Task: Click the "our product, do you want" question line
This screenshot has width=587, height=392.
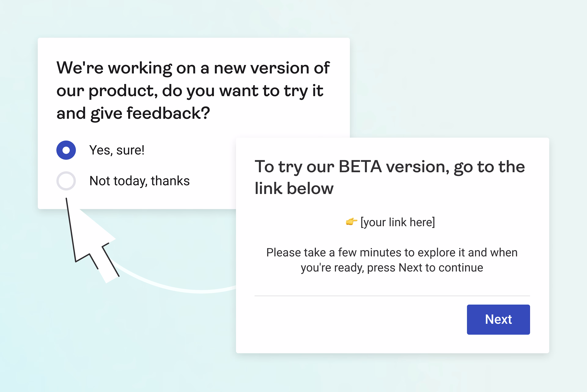Action: (x=190, y=90)
